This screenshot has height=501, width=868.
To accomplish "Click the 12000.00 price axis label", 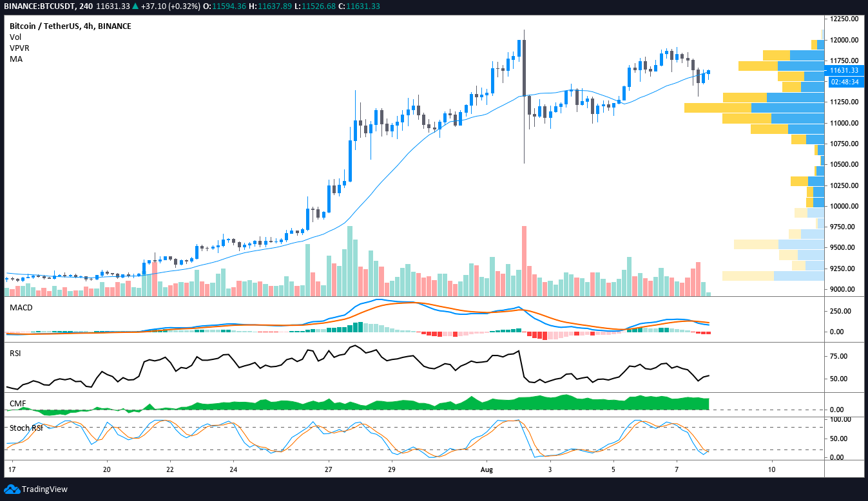I will coord(845,40).
